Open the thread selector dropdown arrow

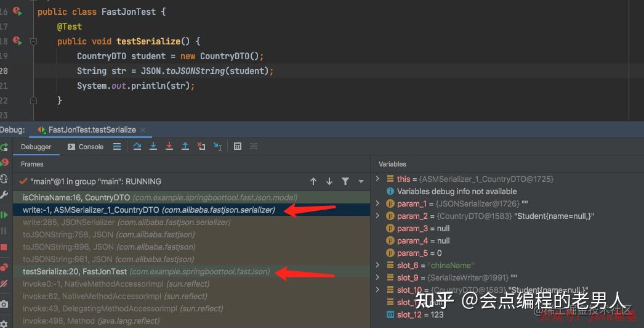(x=361, y=181)
